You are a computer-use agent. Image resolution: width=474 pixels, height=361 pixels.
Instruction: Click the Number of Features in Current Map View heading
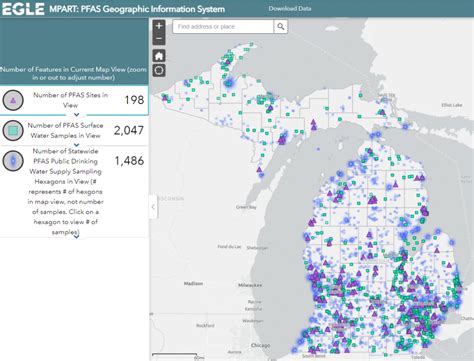pos(73,73)
